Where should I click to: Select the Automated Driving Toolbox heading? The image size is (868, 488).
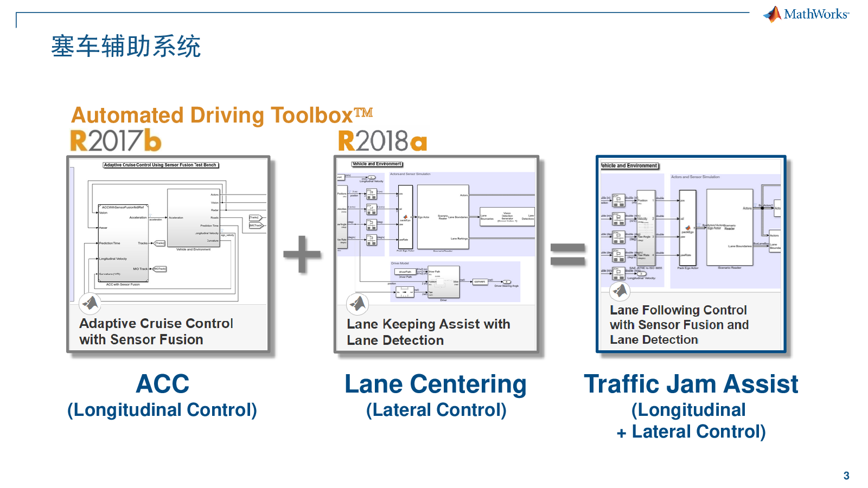click(x=222, y=115)
